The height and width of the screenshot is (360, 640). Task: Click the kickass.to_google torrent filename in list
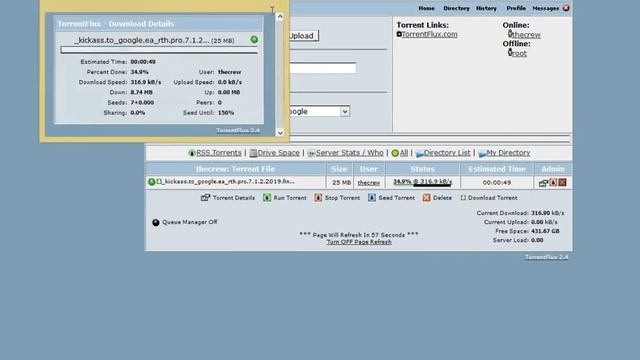pyautogui.click(x=229, y=181)
